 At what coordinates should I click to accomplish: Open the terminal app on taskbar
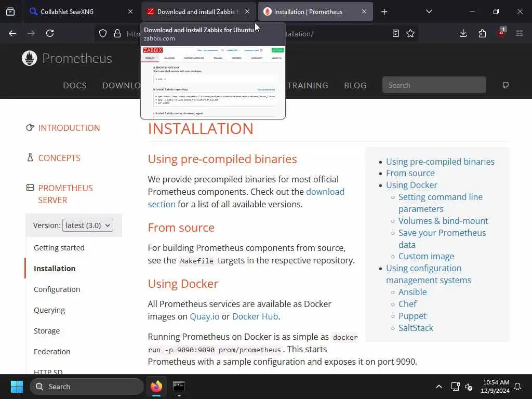click(x=179, y=387)
